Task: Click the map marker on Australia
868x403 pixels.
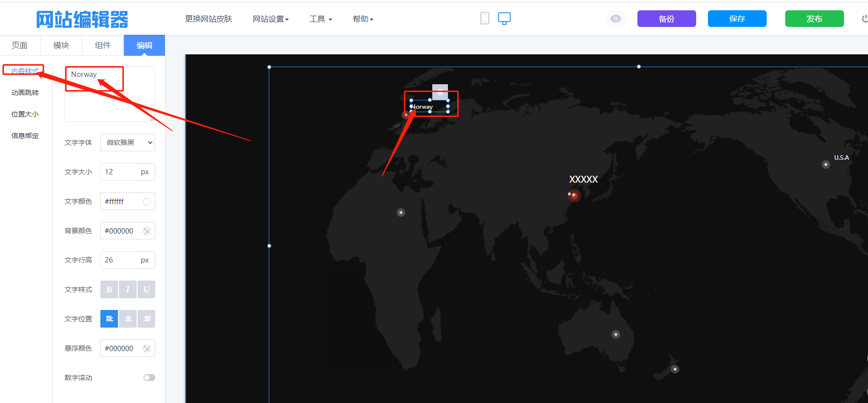Action: pyautogui.click(x=616, y=334)
